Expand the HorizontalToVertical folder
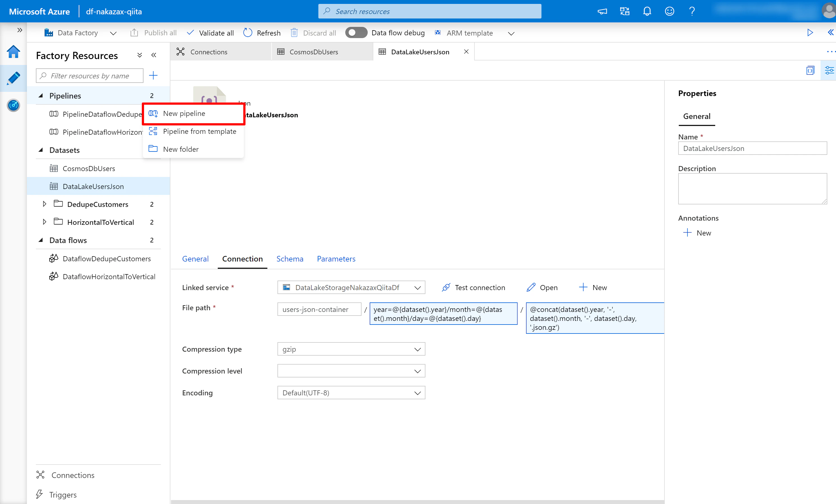This screenshot has width=836, height=504. pyautogui.click(x=45, y=222)
